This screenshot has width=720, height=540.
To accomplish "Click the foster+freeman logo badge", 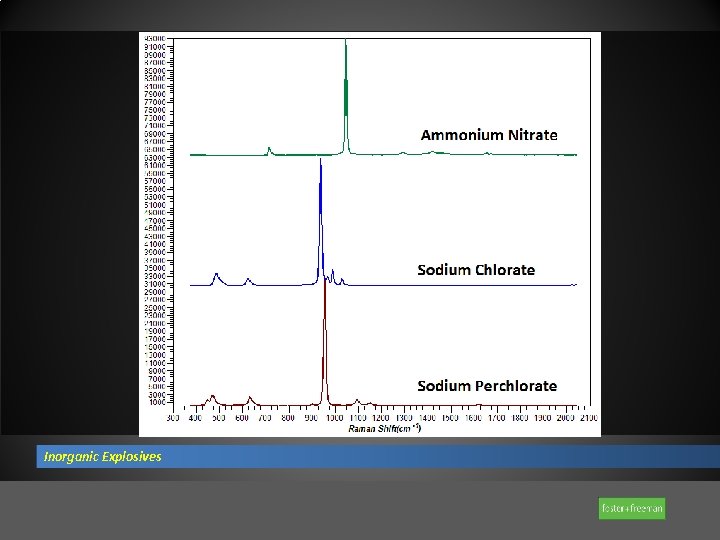I will coord(632,508).
